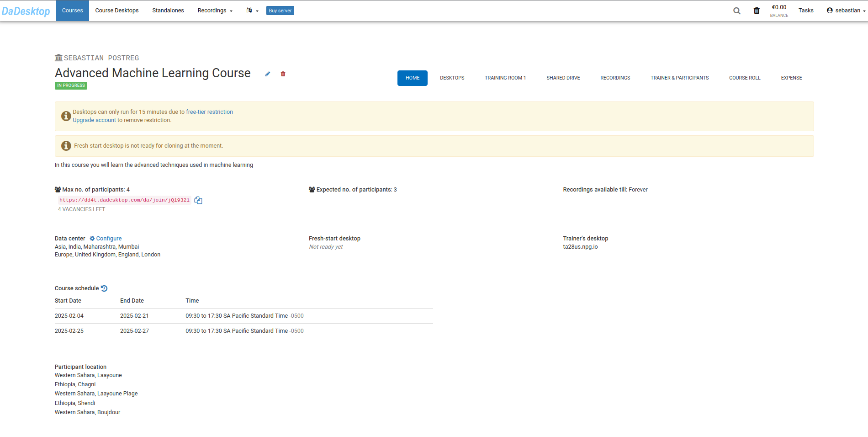Go to Course Desktops in navbar
The width and height of the screenshot is (868, 437).
tap(117, 11)
